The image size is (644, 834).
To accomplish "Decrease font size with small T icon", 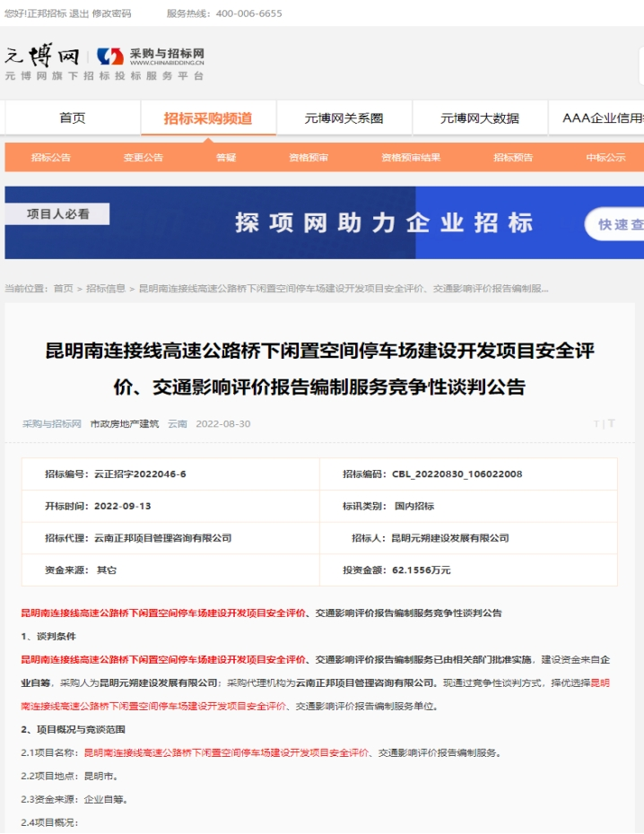I will coord(596,424).
